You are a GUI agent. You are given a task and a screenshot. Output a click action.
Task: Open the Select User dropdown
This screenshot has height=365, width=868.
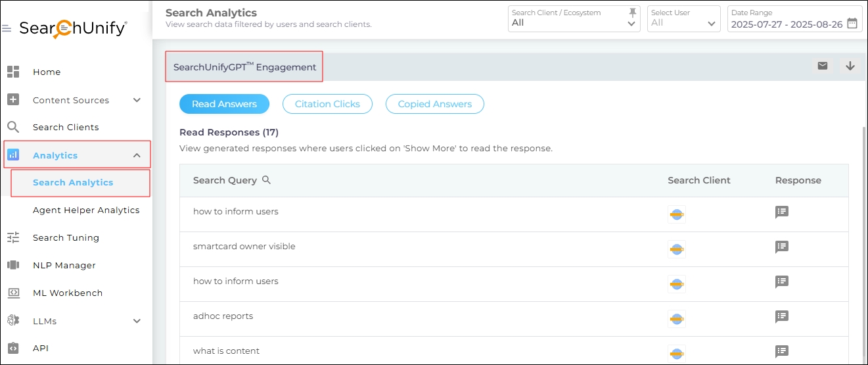click(711, 24)
